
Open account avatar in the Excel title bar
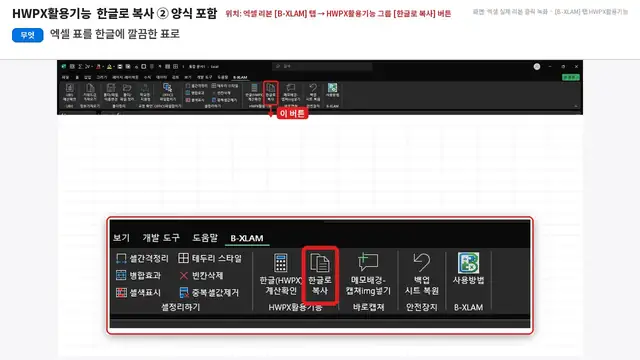coord(537,67)
